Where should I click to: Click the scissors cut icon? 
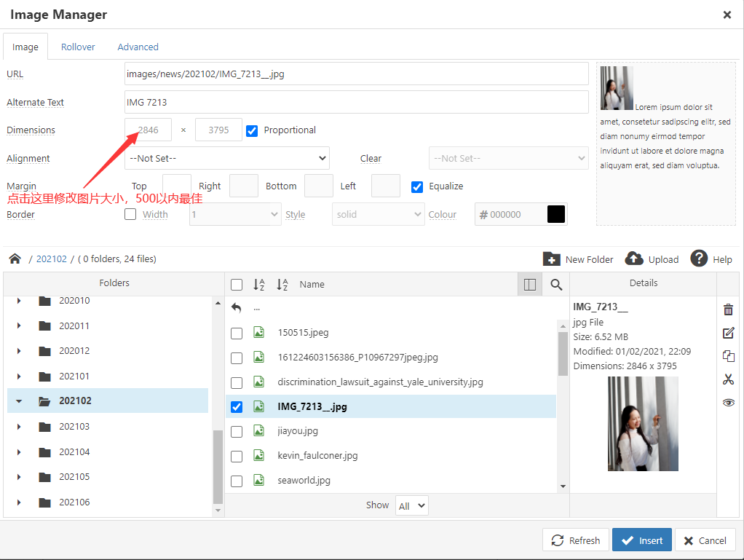(728, 379)
